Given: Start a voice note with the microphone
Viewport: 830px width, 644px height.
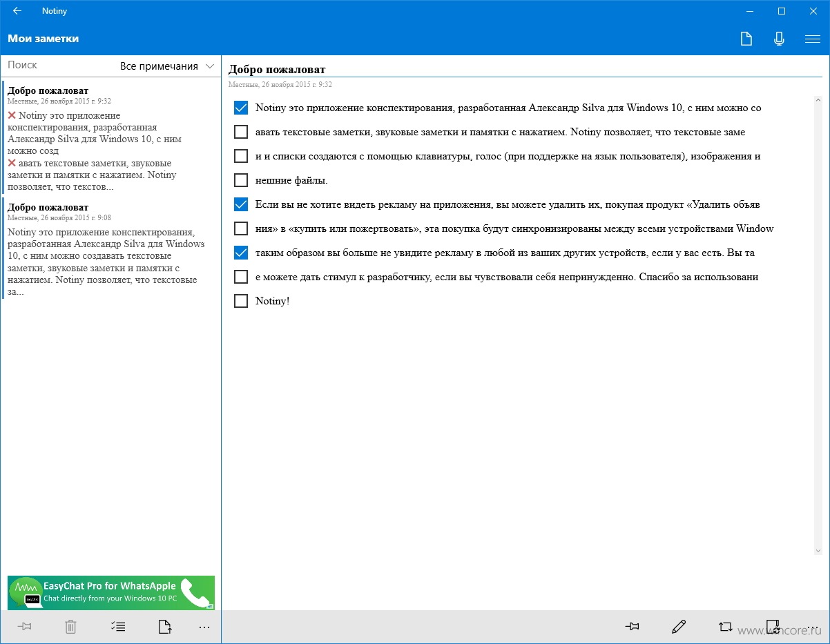Looking at the screenshot, I should pyautogui.click(x=779, y=39).
